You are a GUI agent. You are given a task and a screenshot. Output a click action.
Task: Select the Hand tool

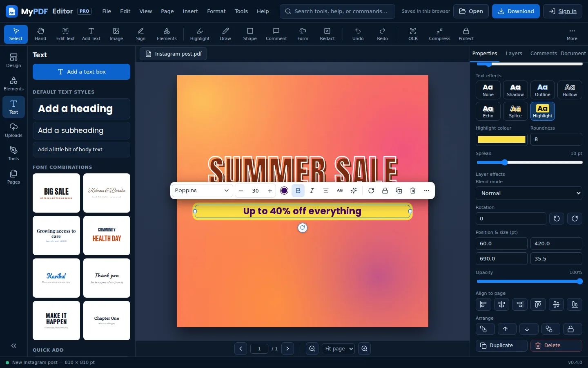[40, 34]
